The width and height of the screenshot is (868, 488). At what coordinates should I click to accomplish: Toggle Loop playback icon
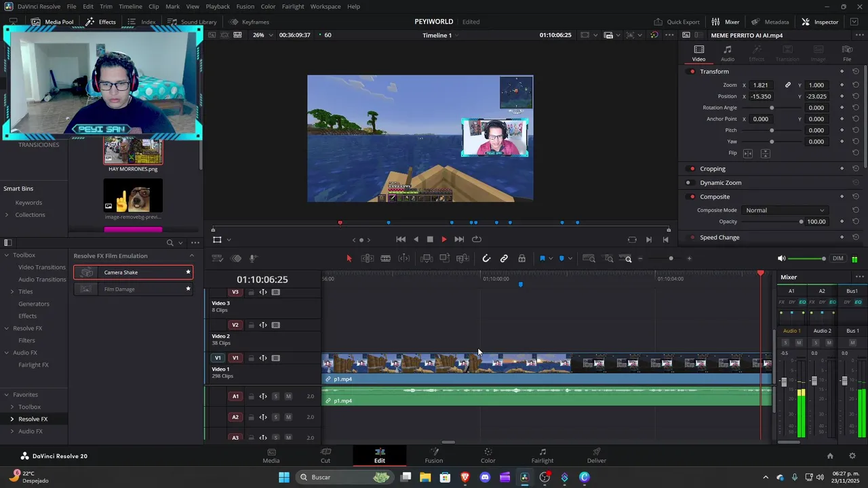pyautogui.click(x=477, y=239)
